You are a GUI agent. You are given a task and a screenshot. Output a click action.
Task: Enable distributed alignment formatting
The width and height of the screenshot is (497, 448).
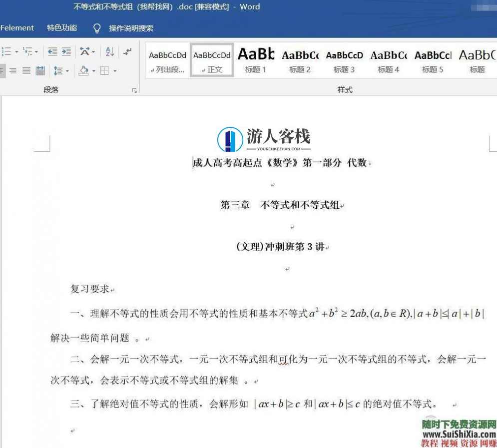coord(40,70)
